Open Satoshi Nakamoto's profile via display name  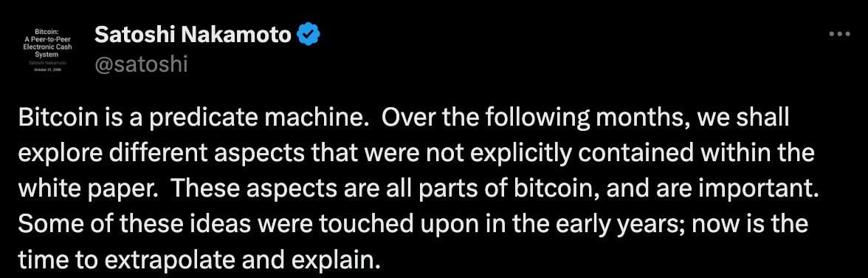(193, 35)
